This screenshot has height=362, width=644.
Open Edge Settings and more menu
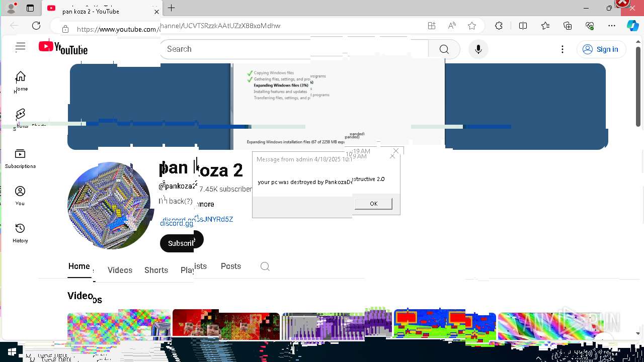(x=612, y=26)
